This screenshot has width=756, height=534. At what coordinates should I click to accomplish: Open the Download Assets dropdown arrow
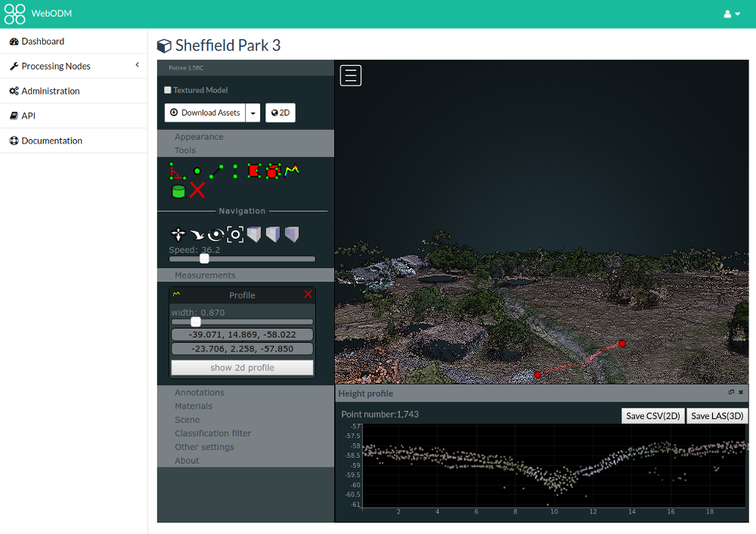point(253,113)
